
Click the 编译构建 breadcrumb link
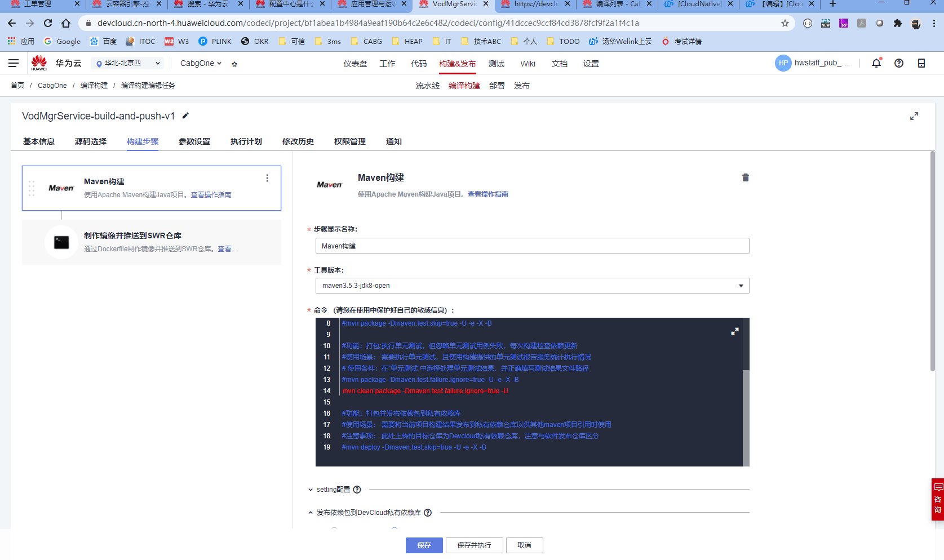point(94,86)
